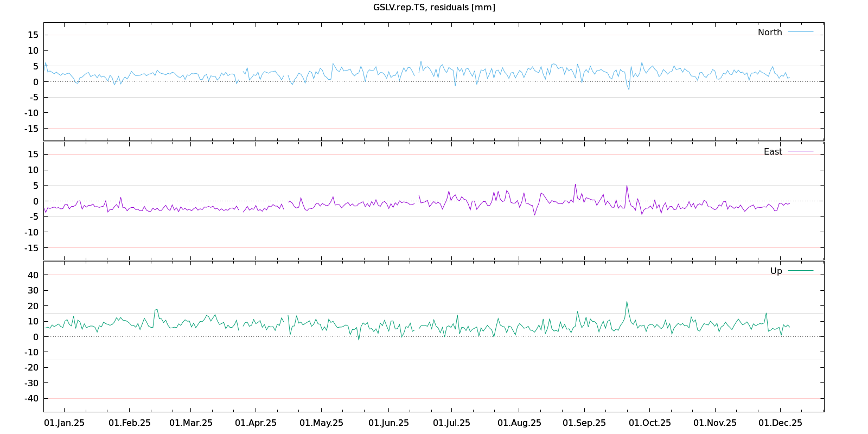Viewport: 868px width, 434px height.
Task: Select the North legend label
Action: pyautogui.click(x=770, y=33)
